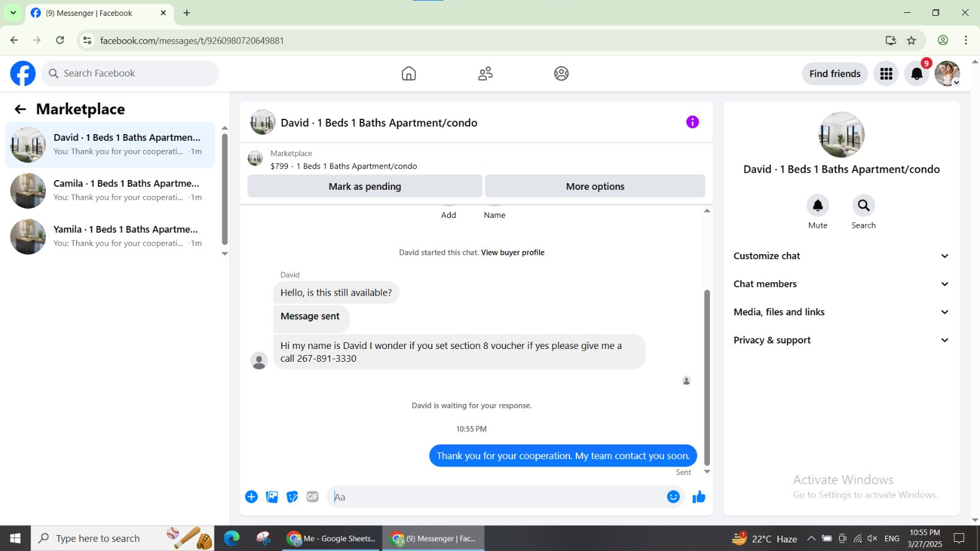Open the $799 Marketplace listing link
Screen dimensions: 980x551
coord(344,166)
